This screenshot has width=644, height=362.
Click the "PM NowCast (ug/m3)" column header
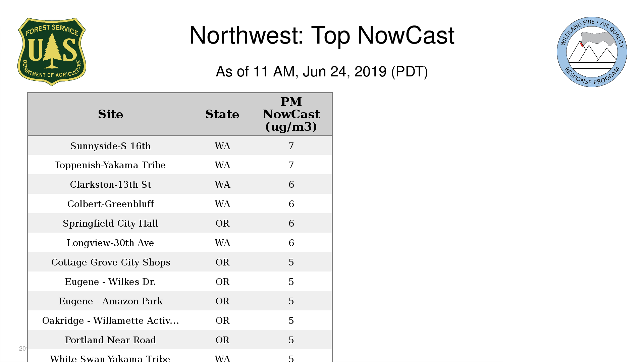[291, 114]
